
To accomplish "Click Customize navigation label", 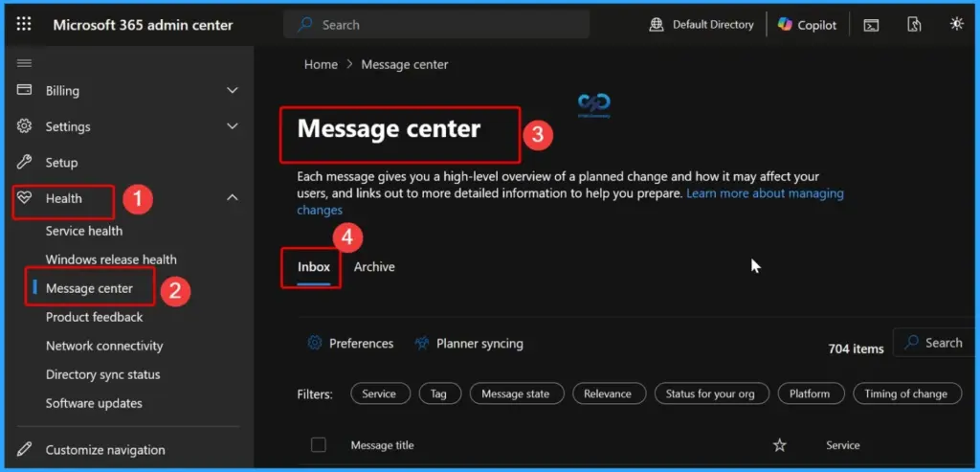I will (x=105, y=449).
